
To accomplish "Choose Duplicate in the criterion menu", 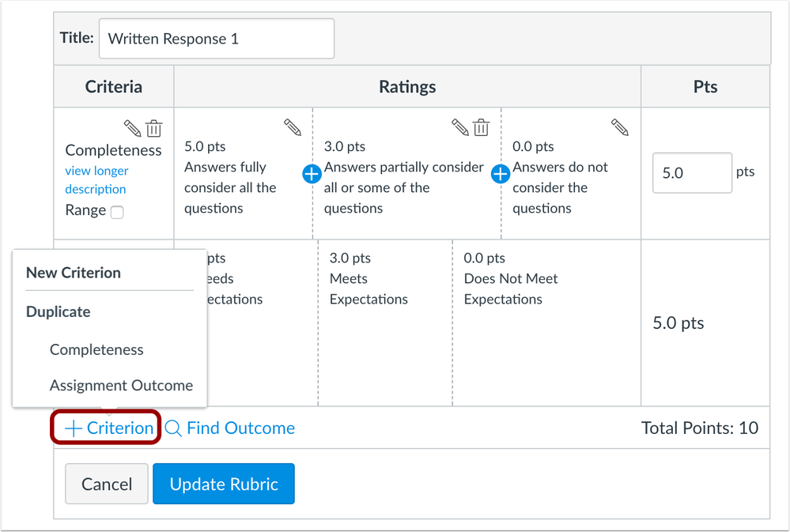I will pos(58,311).
